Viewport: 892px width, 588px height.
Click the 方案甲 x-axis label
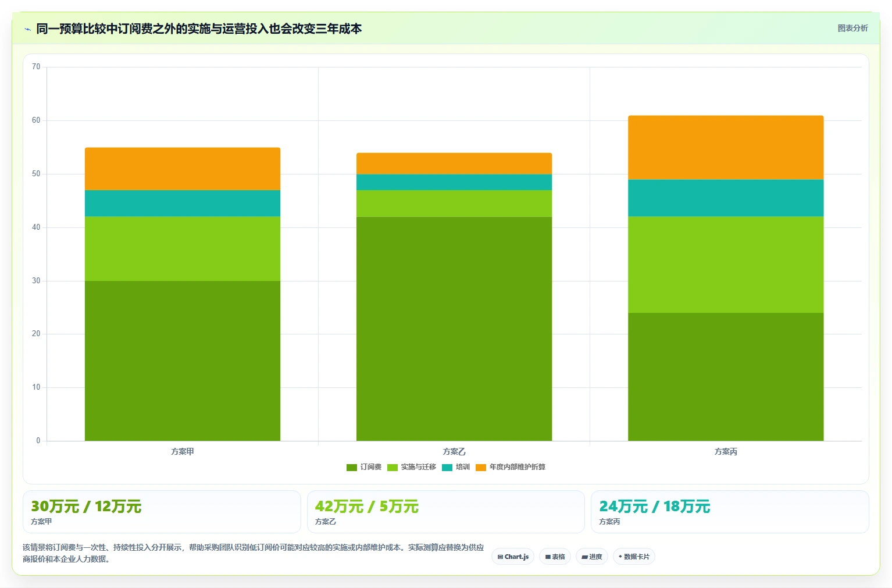pyautogui.click(x=183, y=452)
